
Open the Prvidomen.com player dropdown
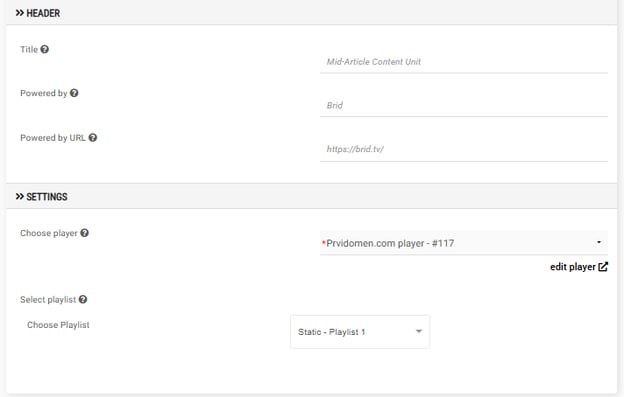(464, 243)
